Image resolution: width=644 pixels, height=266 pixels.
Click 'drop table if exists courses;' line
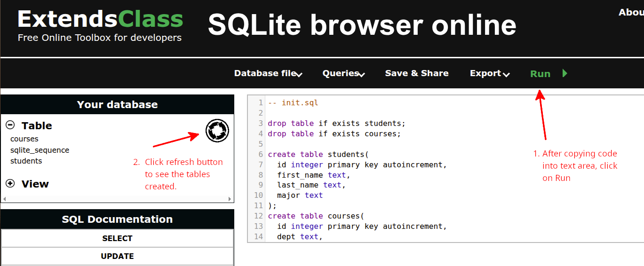click(334, 133)
